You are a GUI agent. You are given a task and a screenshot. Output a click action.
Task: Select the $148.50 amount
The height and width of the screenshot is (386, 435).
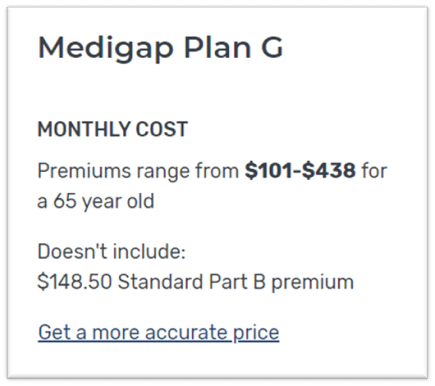coord(74,282)
